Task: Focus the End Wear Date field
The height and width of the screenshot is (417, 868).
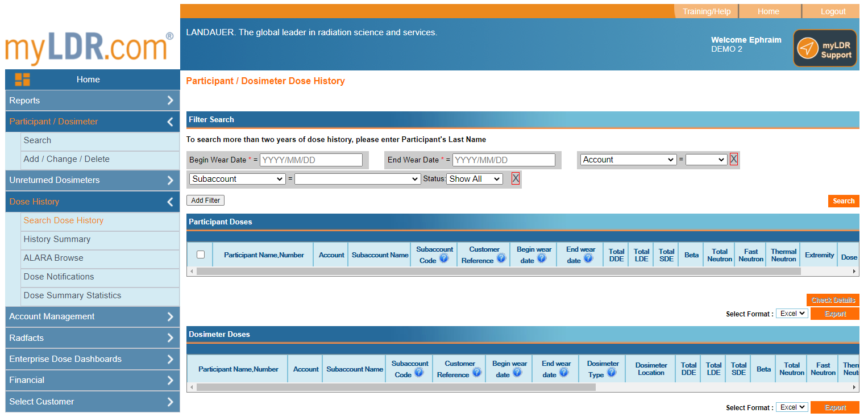Action: (x=504, y=160)
